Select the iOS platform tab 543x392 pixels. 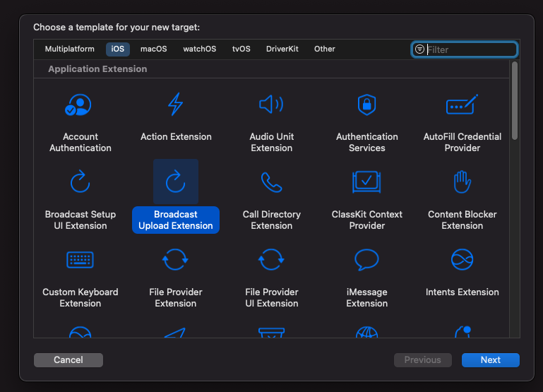pyautogui.click(x=118, y=49)
